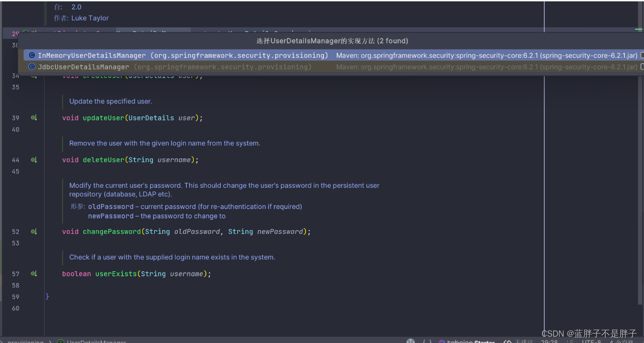Click the userExists method name
Image resolution: width=644 pixels, height=343 pixels.
pos(116,274)
